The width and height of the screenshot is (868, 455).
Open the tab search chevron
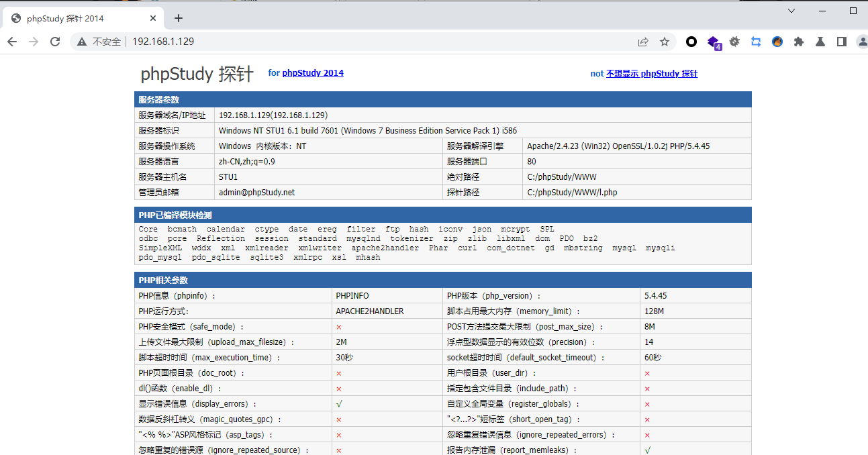coord(791,11)
